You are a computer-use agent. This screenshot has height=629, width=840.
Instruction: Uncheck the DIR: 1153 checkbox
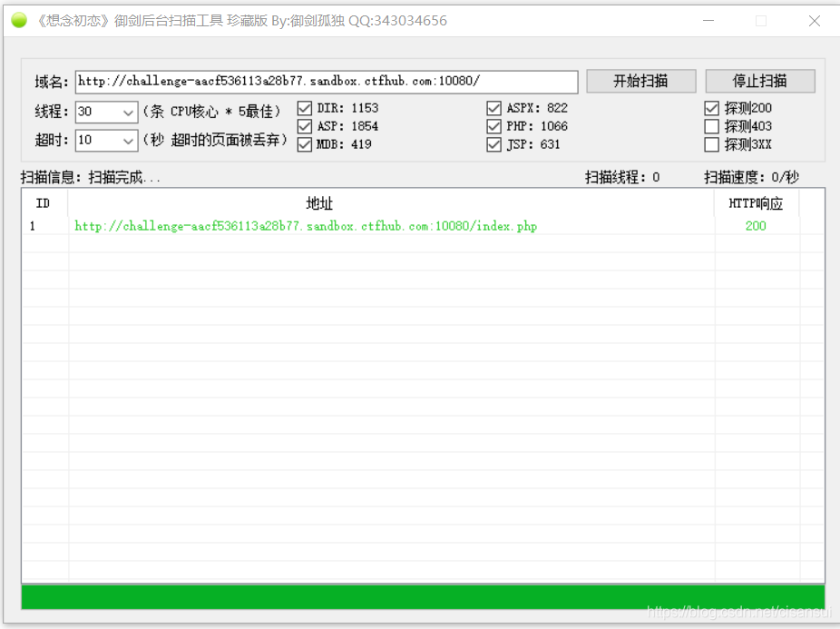click(x=304, y=108)
